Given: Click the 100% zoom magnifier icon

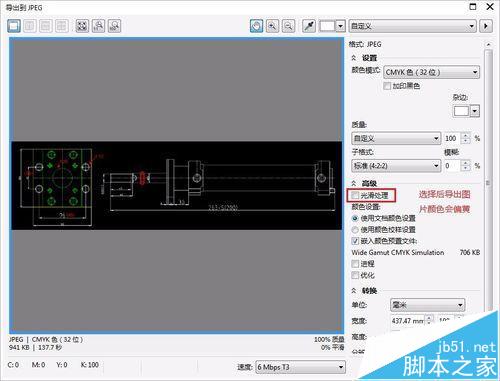Looking at the screenshot, I should pos(114,26).
